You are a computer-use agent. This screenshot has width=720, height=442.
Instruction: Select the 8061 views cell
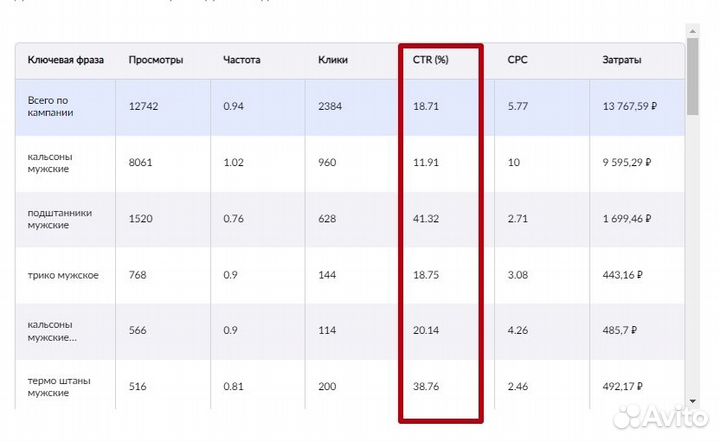point(141,162)
